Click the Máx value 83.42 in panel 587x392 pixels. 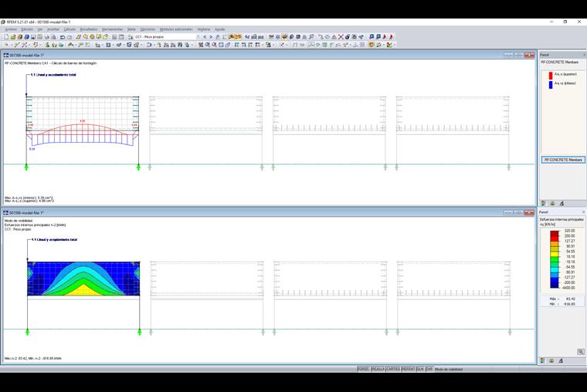(571, 299)
